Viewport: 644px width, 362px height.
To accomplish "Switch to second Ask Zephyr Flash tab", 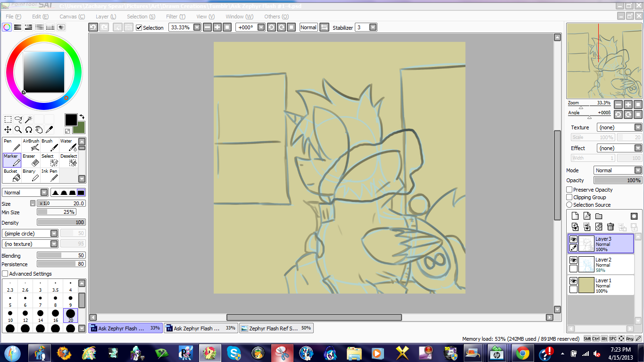I will [x=201, y=328].
